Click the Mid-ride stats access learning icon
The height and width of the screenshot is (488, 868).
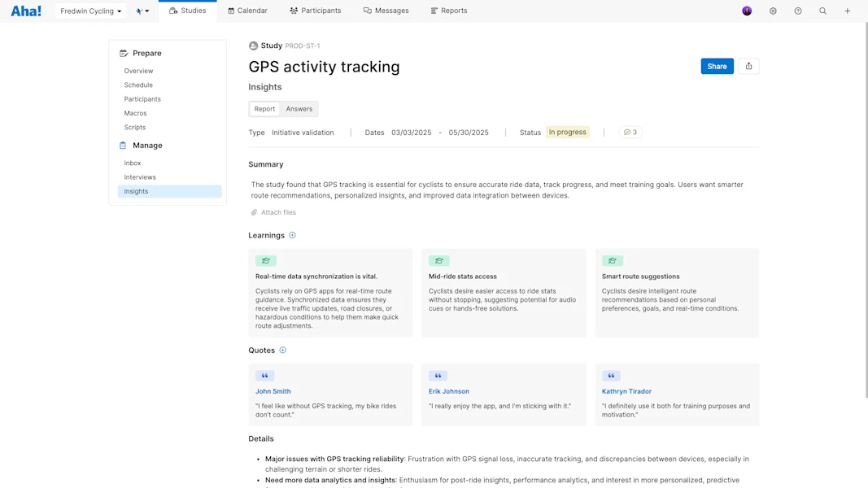[439, 260]
